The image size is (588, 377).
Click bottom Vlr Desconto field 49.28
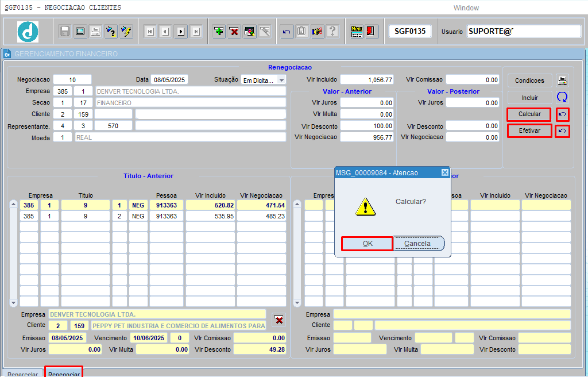[260, 349]
